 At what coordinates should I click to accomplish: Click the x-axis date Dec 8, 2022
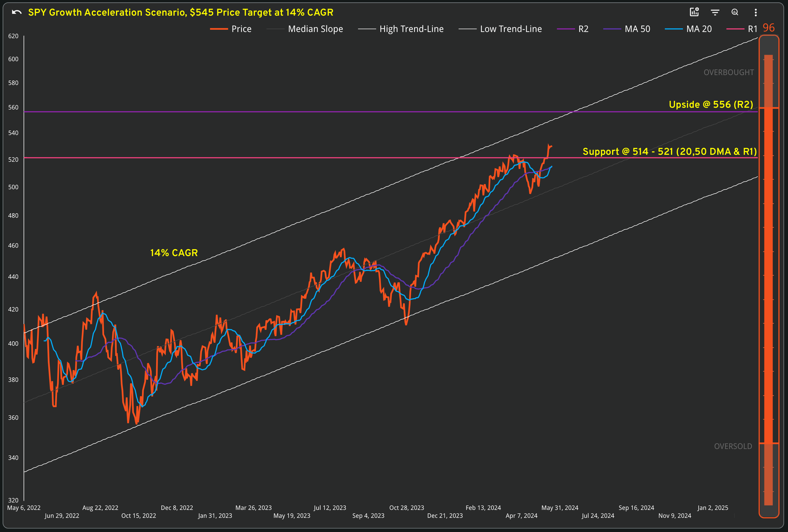[x=177, y=508]
